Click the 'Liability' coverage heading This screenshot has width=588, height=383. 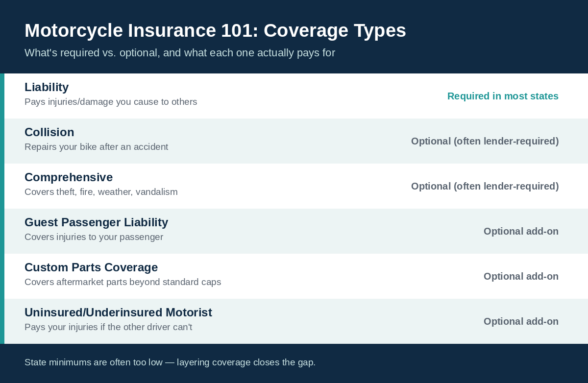tap(47, 87)
